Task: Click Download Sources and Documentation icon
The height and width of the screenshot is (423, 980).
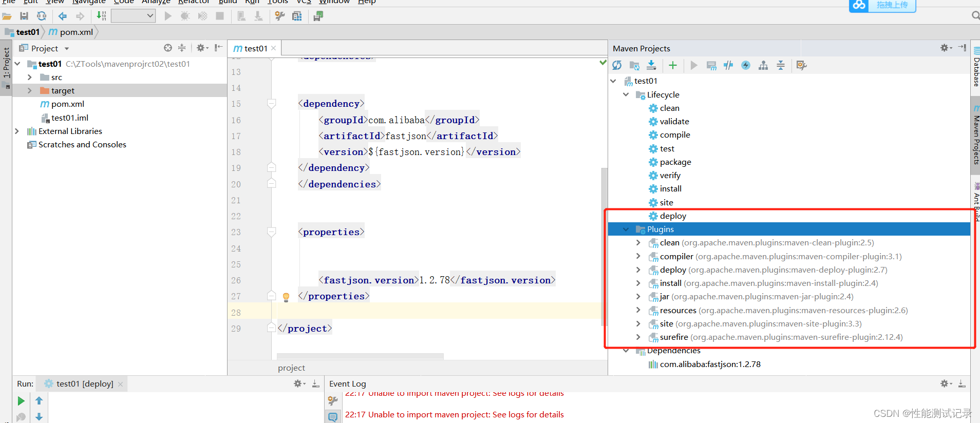Action: (x=651, y=65)
